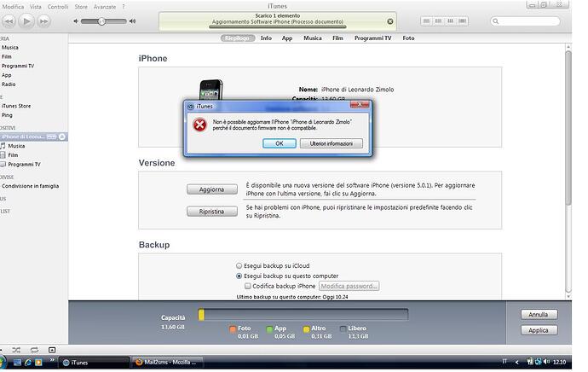The width and height of the screenshot is (588, 372).
Task: Click OK in the iTunes error dialog
Action: [x=279, y=143]
